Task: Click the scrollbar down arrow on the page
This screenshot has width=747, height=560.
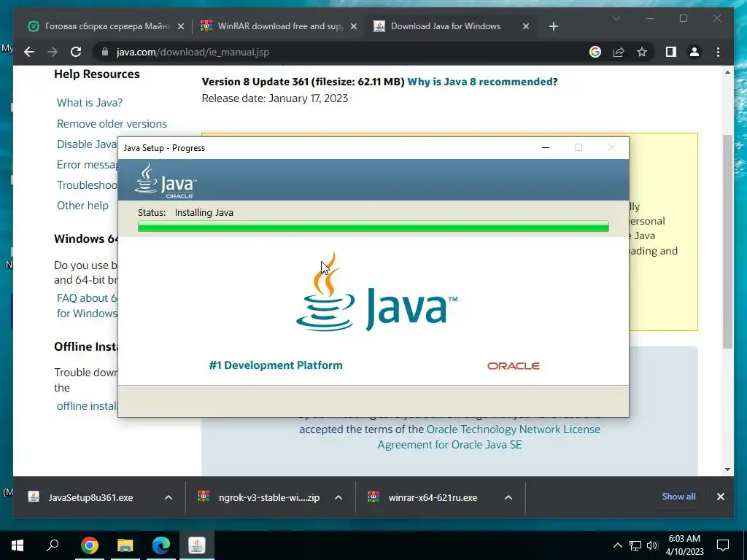Action: point(727,470)
